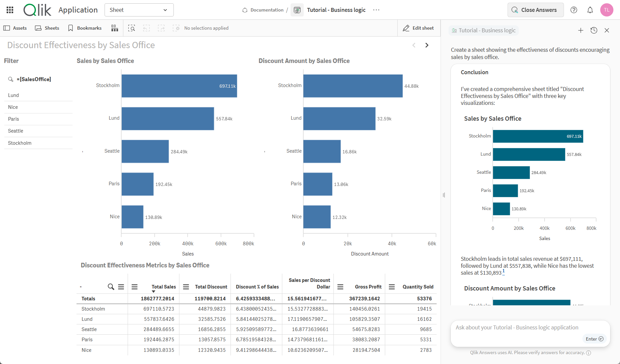Select Paris in the SalesOffice filter

pos(14,119)
